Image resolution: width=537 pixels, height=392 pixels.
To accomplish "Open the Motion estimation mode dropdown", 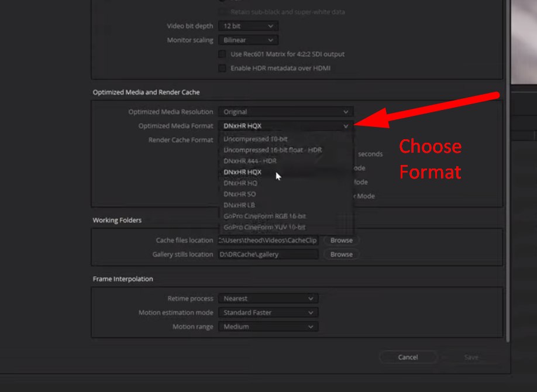I will (x=267, y=312).
